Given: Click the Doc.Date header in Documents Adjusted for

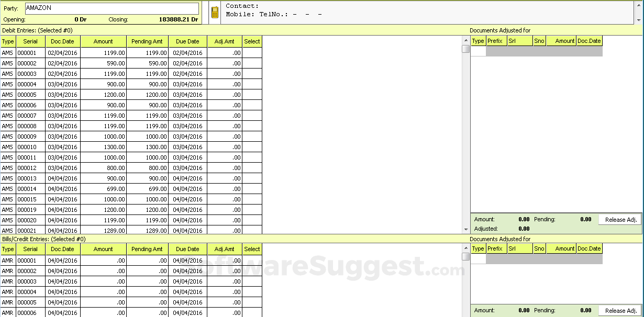Looking at the screenshot, I should [589, 40].
